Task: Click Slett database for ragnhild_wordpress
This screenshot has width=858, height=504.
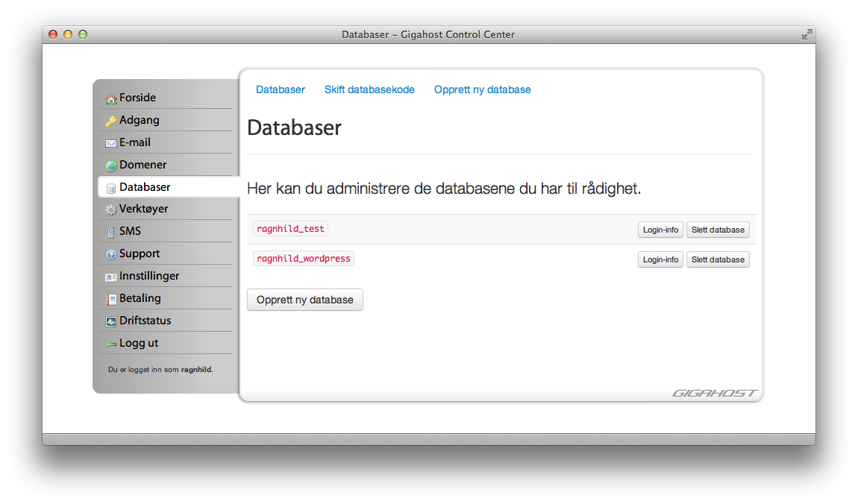Action: pos(718,259)
